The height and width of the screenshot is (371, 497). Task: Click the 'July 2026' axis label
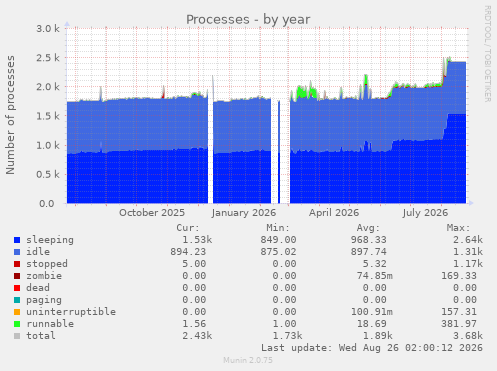click(x=425, y=213)
